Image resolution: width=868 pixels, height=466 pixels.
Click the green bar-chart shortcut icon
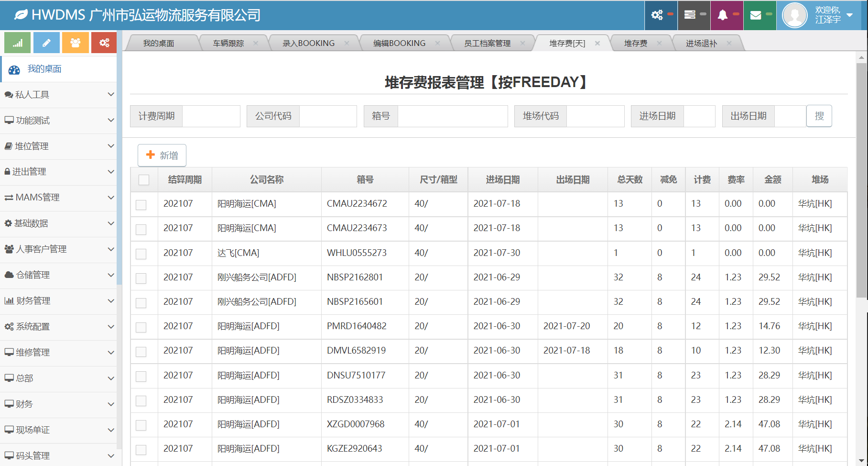(x=17, y=43)
